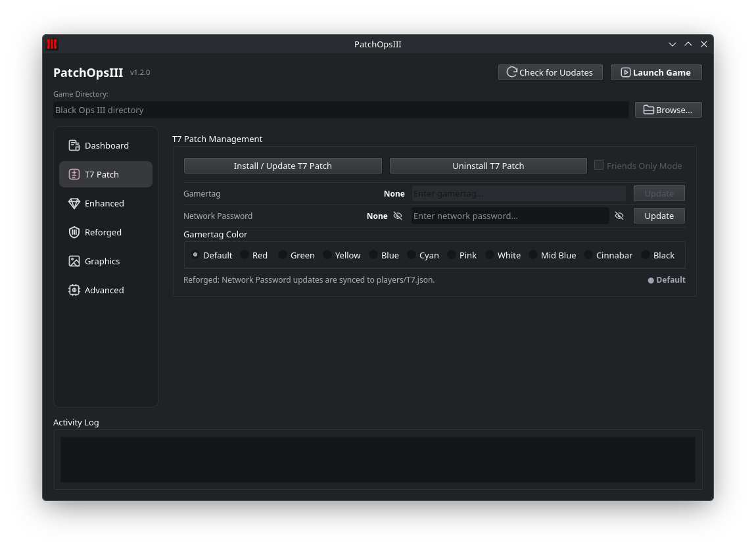The image size is (756, 551).
Task: Switch to the T7 Patch tab
Action: (106, 174)
